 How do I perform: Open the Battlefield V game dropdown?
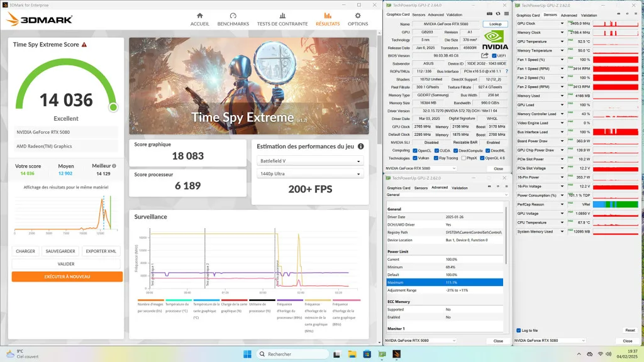309,160
